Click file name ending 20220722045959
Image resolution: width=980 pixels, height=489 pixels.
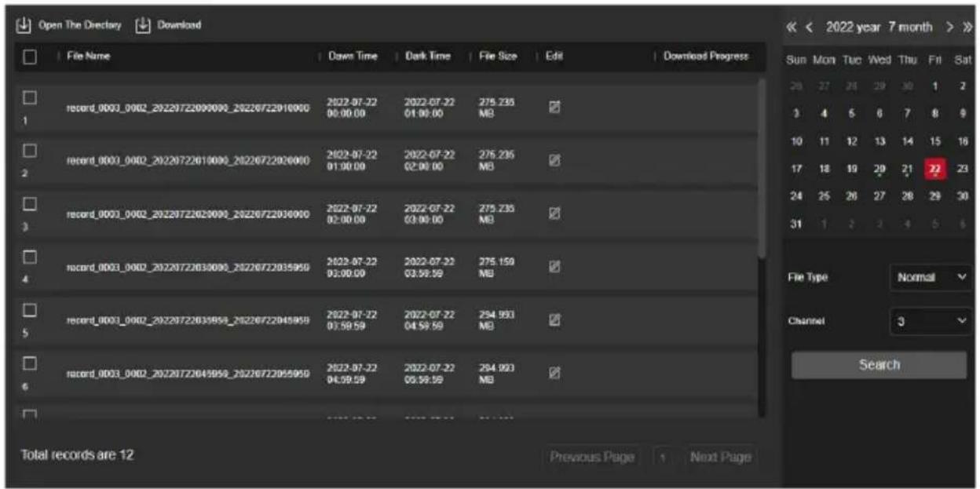187,320
